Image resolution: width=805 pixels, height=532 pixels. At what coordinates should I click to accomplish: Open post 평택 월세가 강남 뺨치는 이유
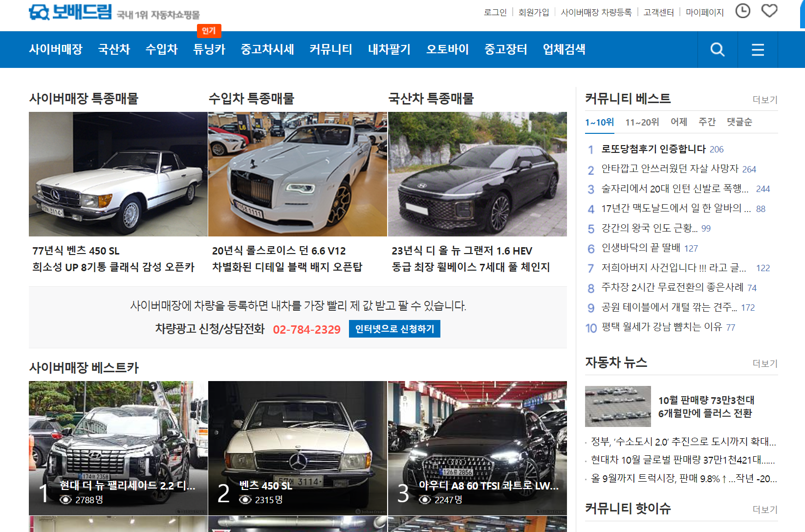click(x=661, y=327)
